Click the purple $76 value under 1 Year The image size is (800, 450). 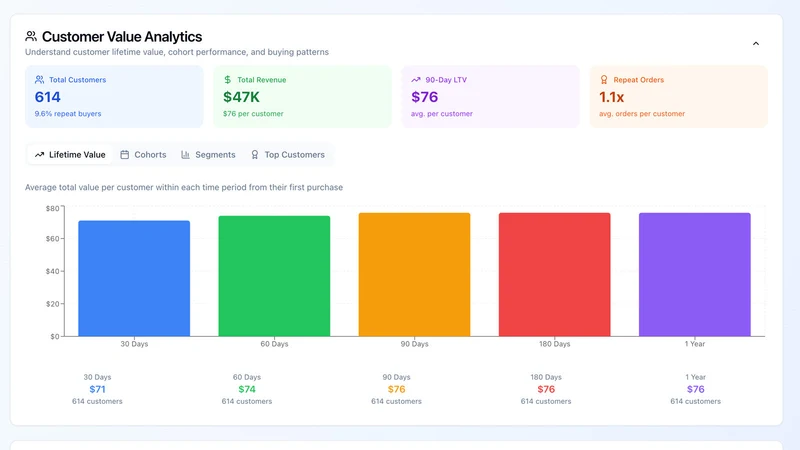point(695,389)
